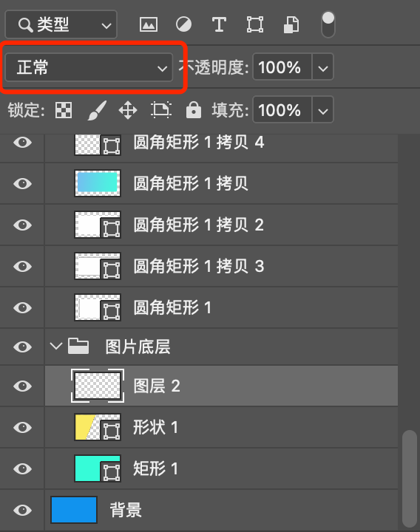The height and width of the screenshot is (532, 420).
Task: Lock image pixels brush icon
Action: [97, 110]
